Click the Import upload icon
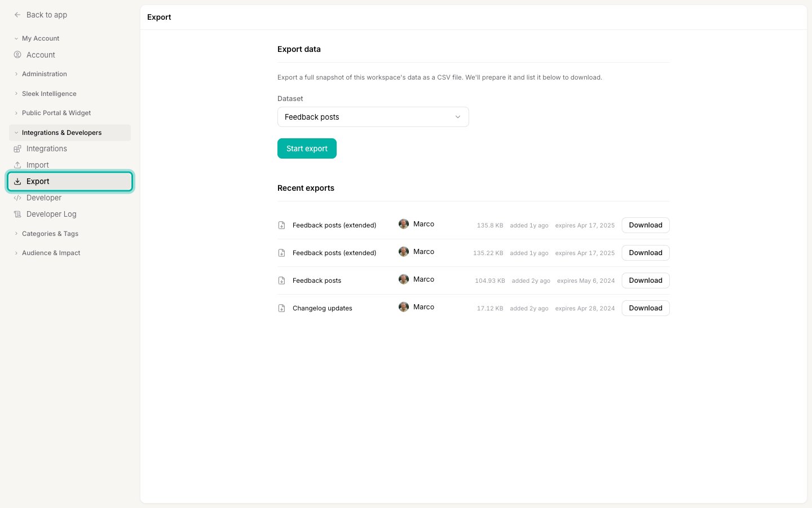 pyautogui.click(x=17, y=165)
